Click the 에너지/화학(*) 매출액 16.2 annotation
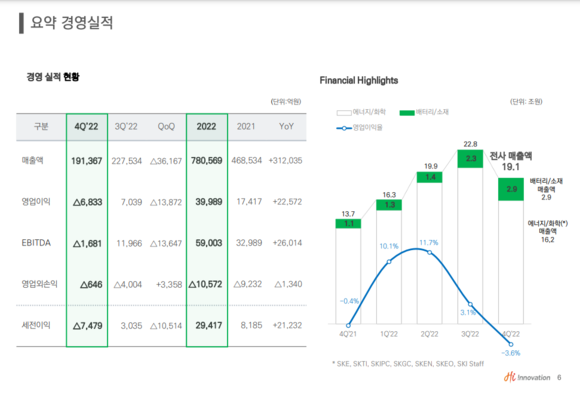580x394 pixels. point(547,231)
